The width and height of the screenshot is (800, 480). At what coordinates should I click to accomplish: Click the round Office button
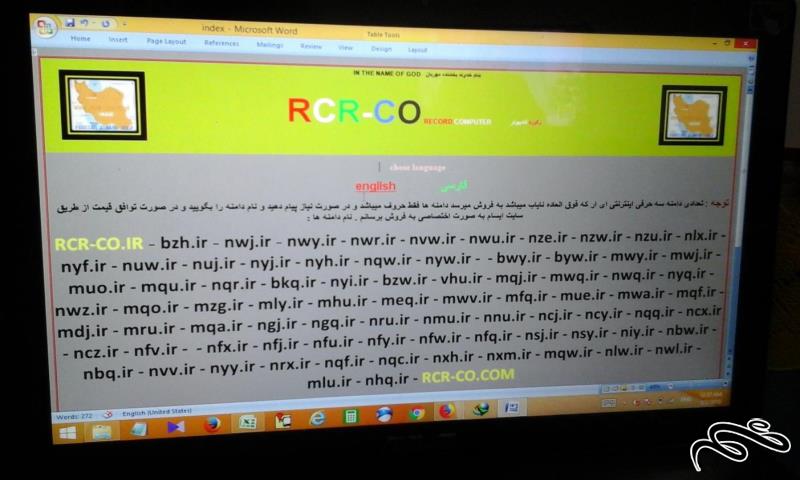click(x=46, y=27)
